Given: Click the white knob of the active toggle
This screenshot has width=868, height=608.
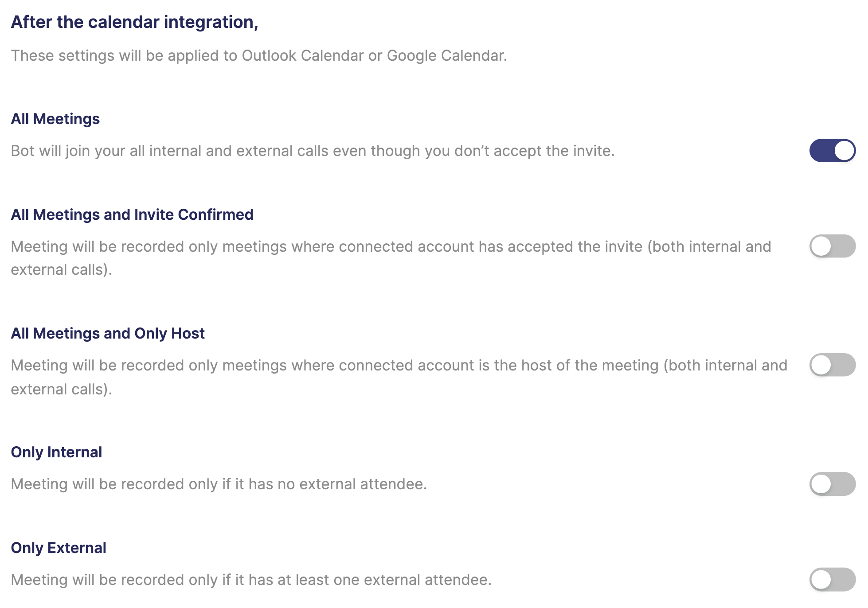Looking at the screenshot, I should tap(844, 151).
